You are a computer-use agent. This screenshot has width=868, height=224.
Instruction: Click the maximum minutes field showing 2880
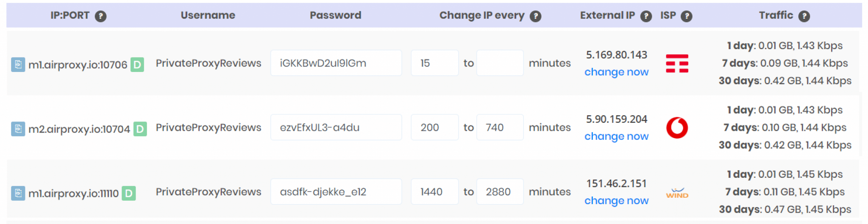pos(500,192)
